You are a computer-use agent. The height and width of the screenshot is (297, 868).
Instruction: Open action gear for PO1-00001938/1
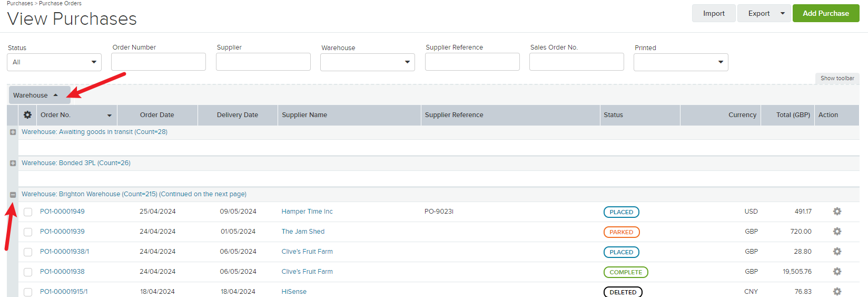[x=837, y=252]
